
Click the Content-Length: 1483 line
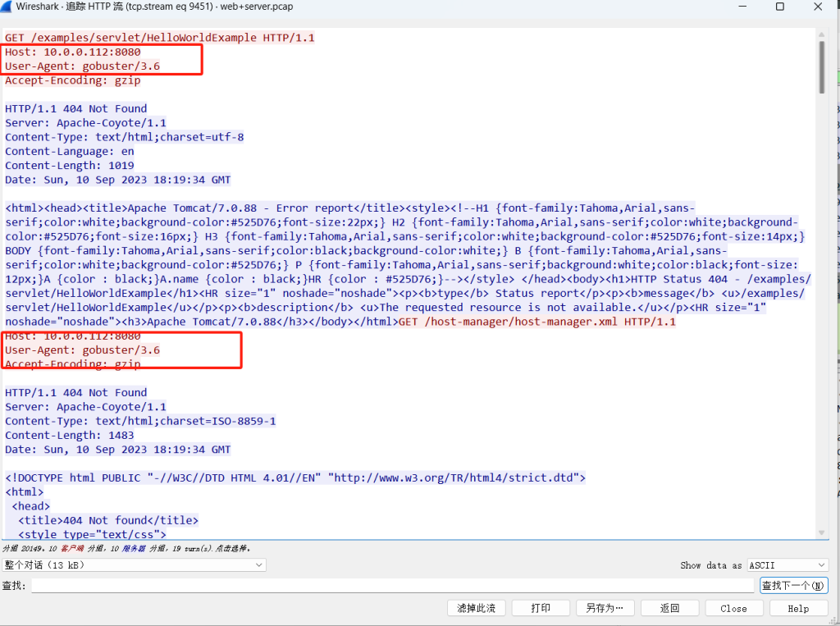point(70,435)
